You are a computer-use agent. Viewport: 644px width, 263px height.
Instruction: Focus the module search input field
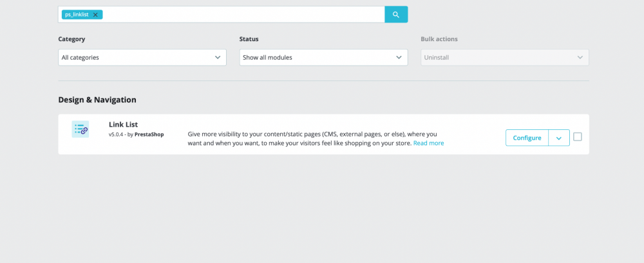point(241,15)
